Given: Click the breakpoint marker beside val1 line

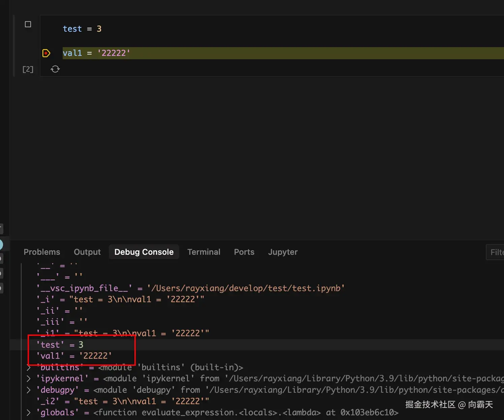Looking at the screenshot, I should point(46,53).
